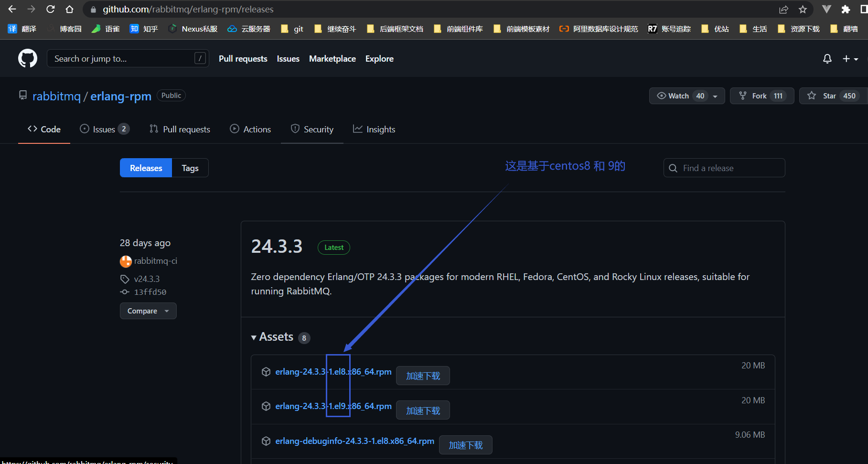This screenshot has width=868, height=464.
Task: Open the Nexus私服 bookmark
Action: click(x=193, y=29)
